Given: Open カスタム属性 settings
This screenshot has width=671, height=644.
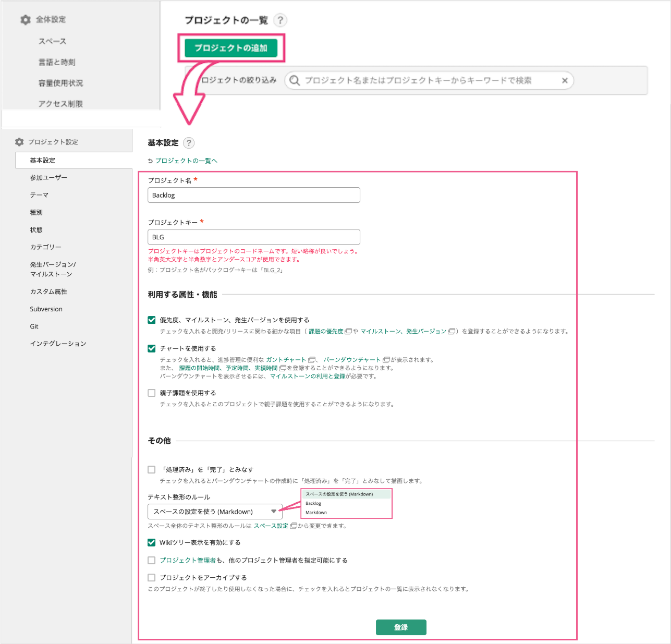Looking at the screenshot, I should click(x=48, y=292).
